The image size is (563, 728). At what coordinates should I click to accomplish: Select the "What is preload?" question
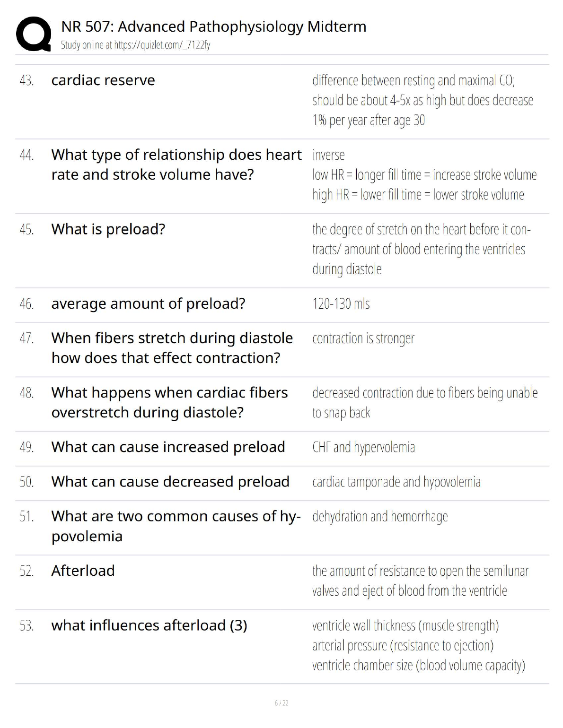coord(108,229)
